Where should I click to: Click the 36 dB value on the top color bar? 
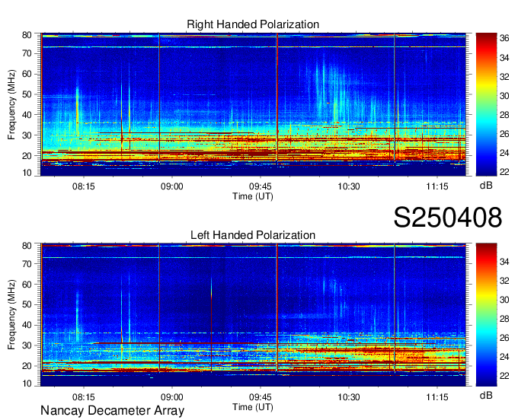coord(504,39)
